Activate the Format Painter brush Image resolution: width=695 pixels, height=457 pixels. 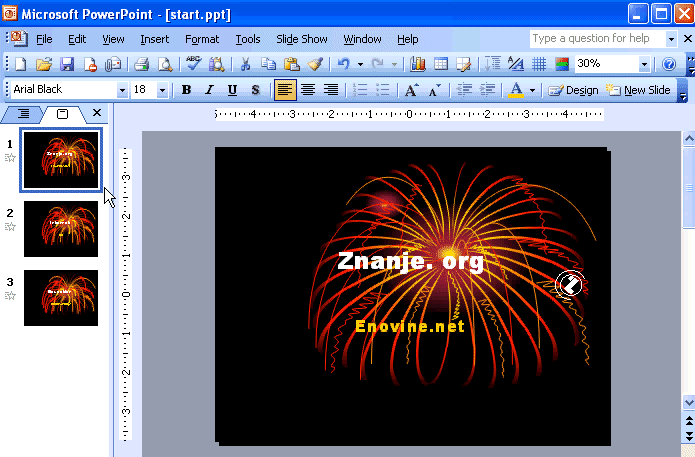(x=315, y=64)
